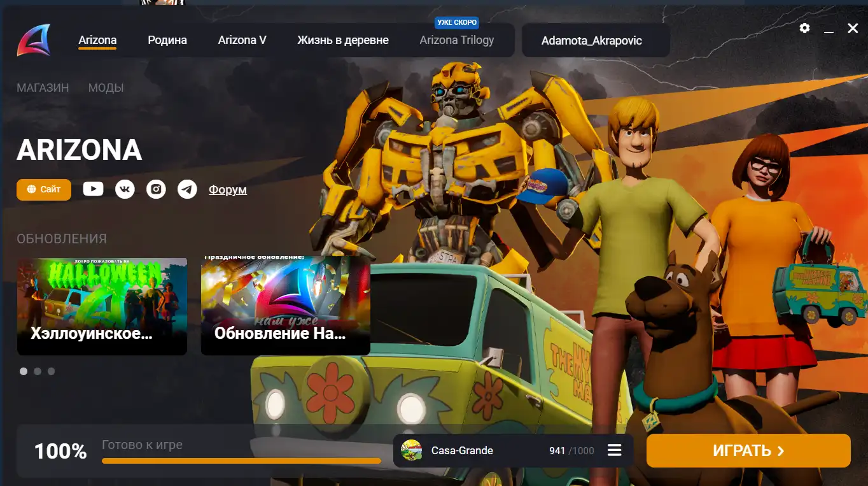Image resolution: width=868 pixels, height=486 pixels.
Task: Click the orange Сайт button
Action: (44, 189)
